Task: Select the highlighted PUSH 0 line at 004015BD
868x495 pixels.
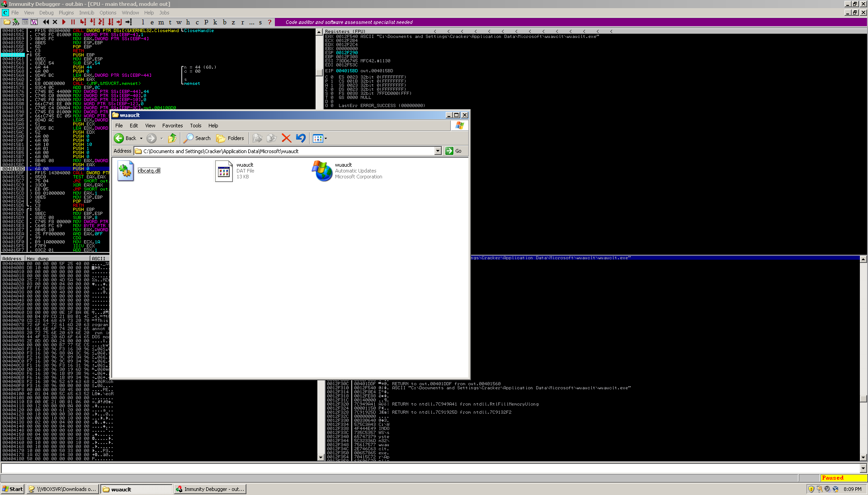Action: pyautogui.click(x=55, y=169)
